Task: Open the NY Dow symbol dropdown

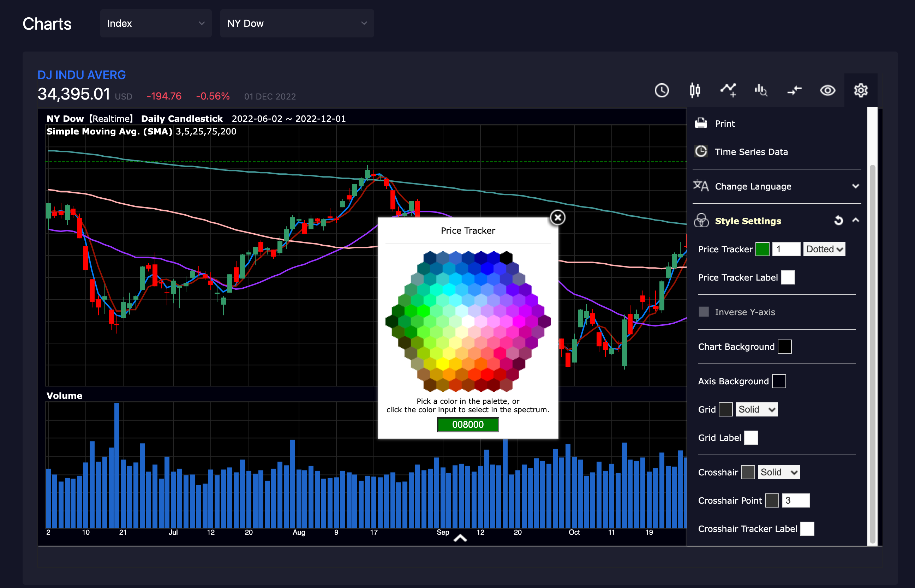Action: [x=297, y=23]
